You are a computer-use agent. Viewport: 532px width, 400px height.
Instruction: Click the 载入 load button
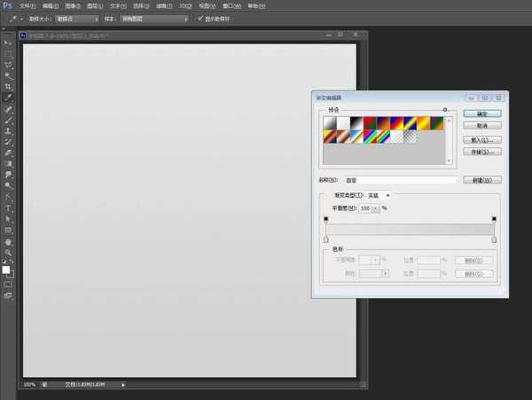tap(481, 139)
